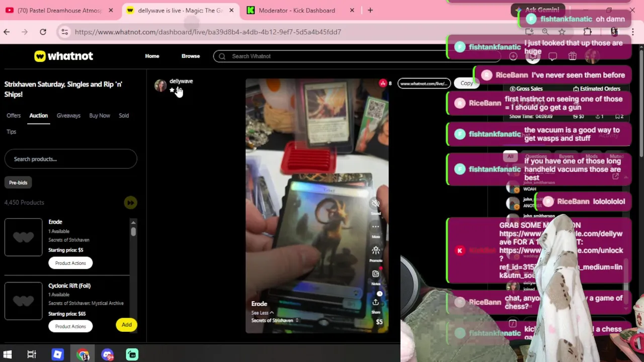Reload the page with the refresh icon

click(x=43, y=32)
